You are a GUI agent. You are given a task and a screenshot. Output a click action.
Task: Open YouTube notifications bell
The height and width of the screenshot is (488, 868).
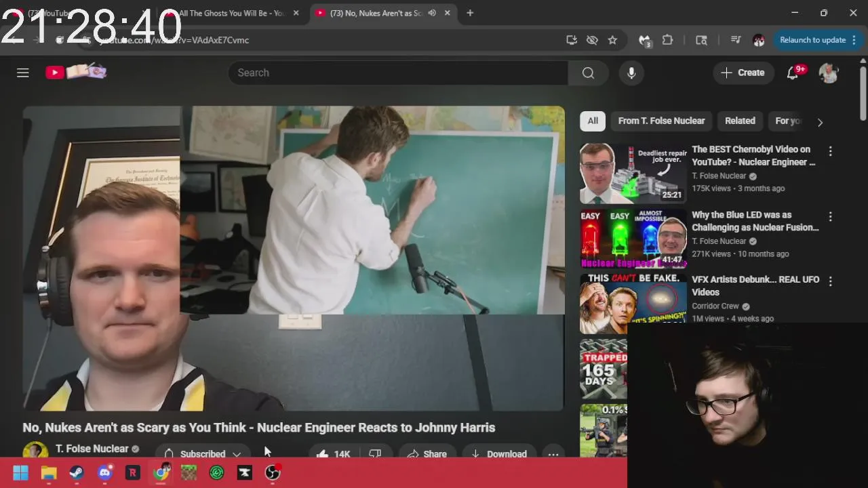(793, 73)
